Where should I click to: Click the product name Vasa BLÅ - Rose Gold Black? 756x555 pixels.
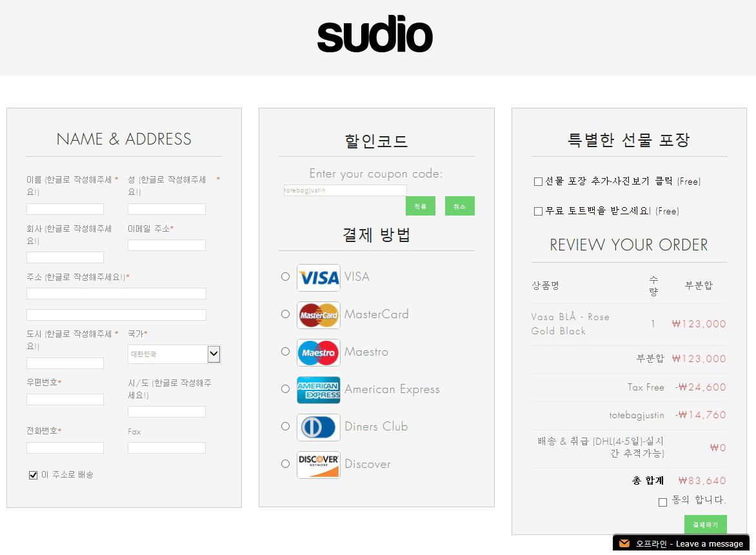(570, 324)
